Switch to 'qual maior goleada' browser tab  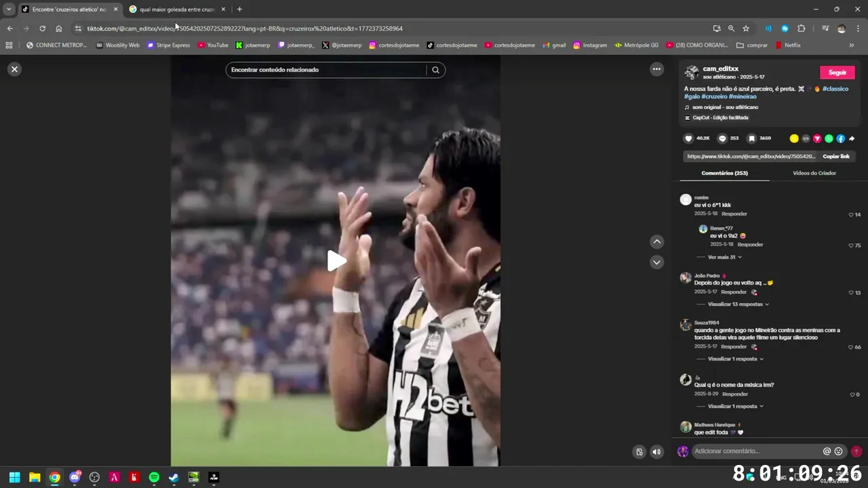pyautogui.click(x=176, y=9)
